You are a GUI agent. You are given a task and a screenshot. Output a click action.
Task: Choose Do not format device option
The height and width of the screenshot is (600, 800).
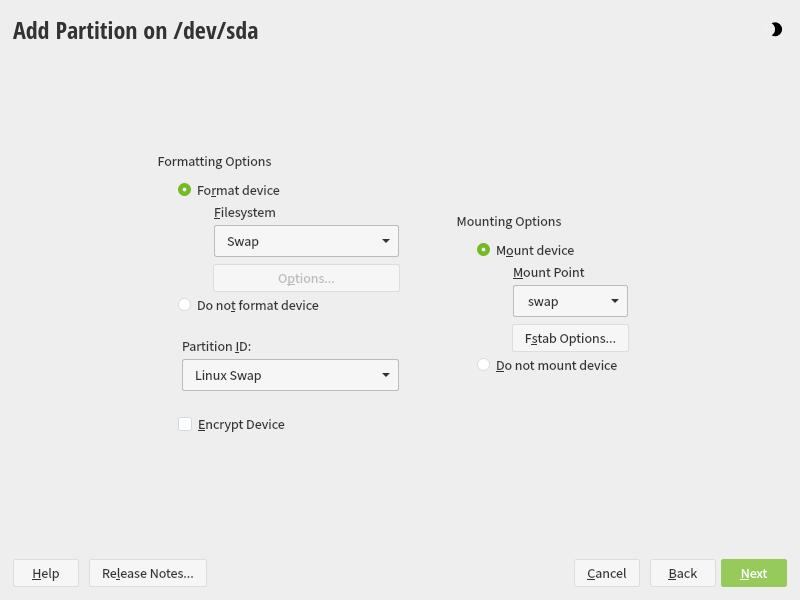tap(185, 305)
